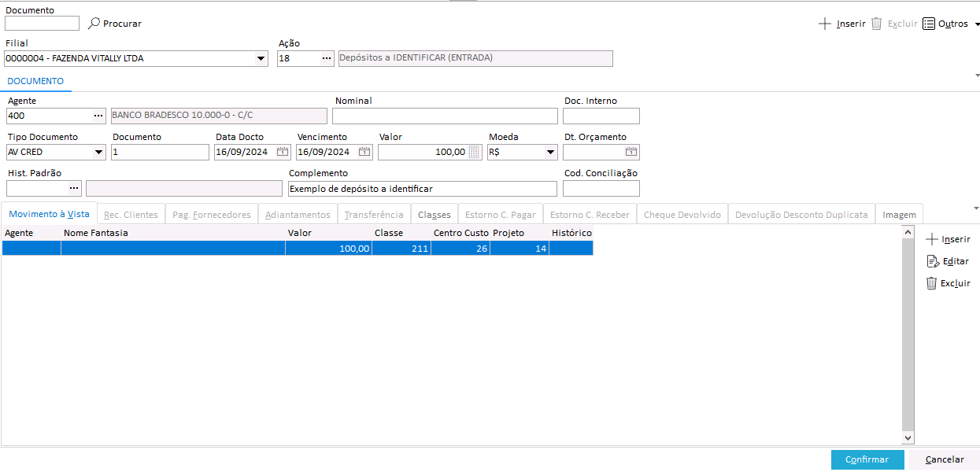
Task: Click the Documento number field showing 1
Action: coord(160,152)
